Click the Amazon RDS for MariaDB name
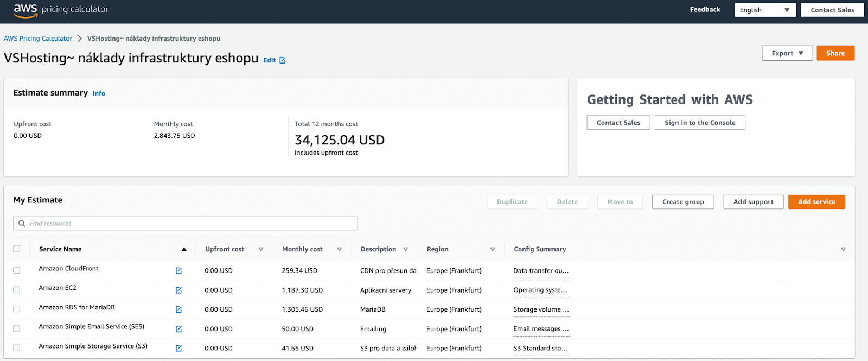 [76, 307]
